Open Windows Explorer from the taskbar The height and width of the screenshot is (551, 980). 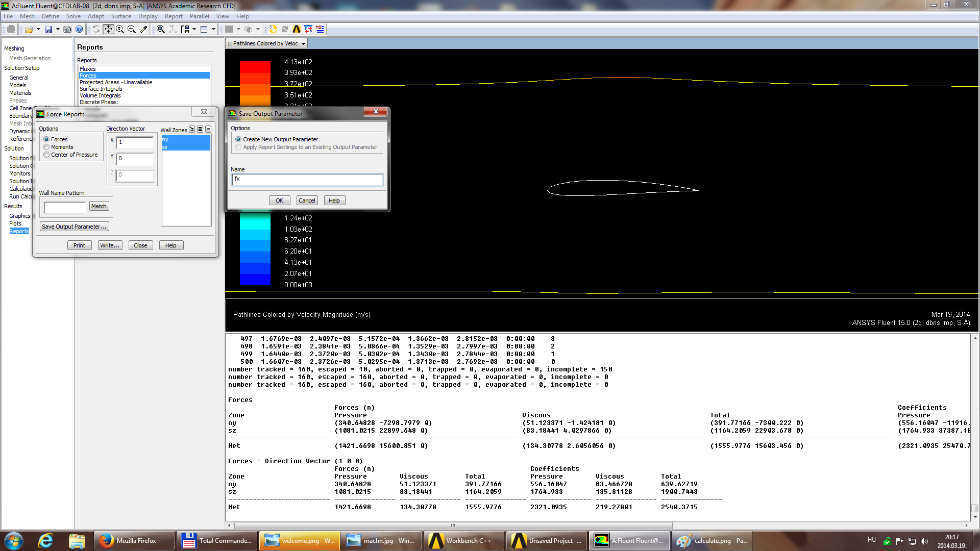coord(77,541)
